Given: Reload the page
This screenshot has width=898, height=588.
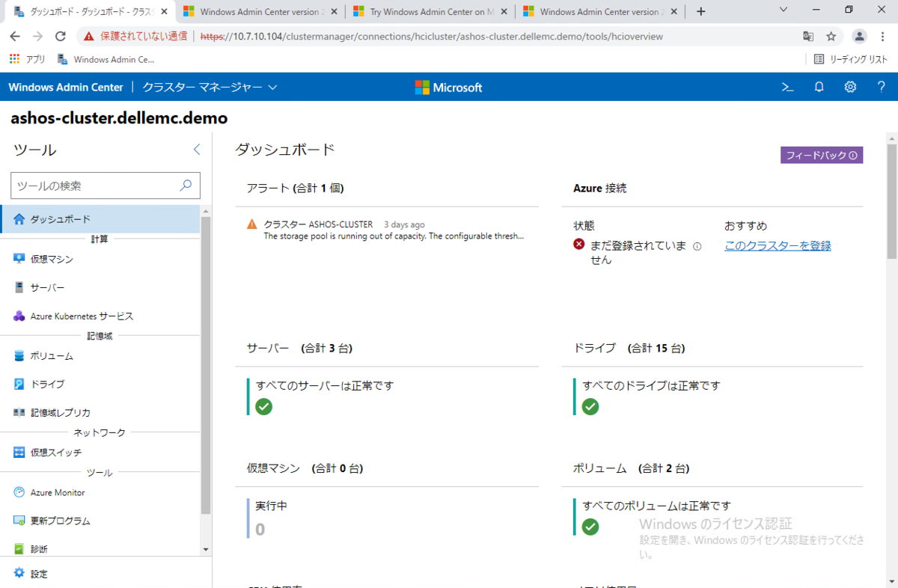Looking at the screenshot, I should click(x=61, y=36).
